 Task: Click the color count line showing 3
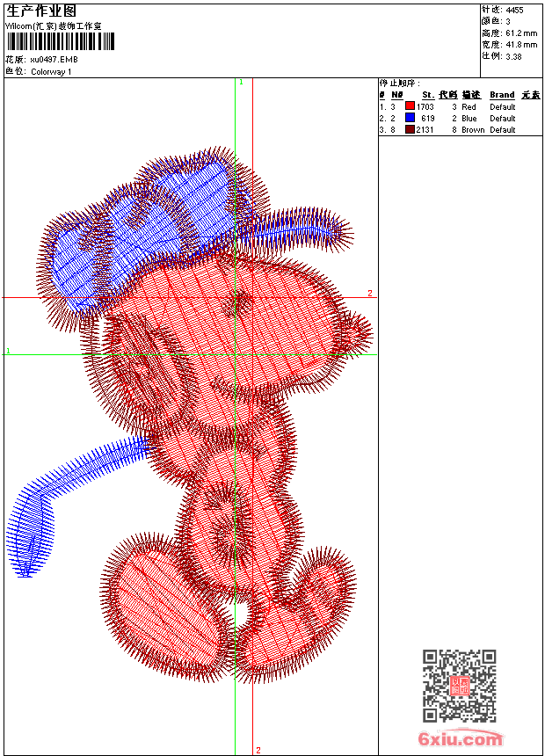pos(496,21)
